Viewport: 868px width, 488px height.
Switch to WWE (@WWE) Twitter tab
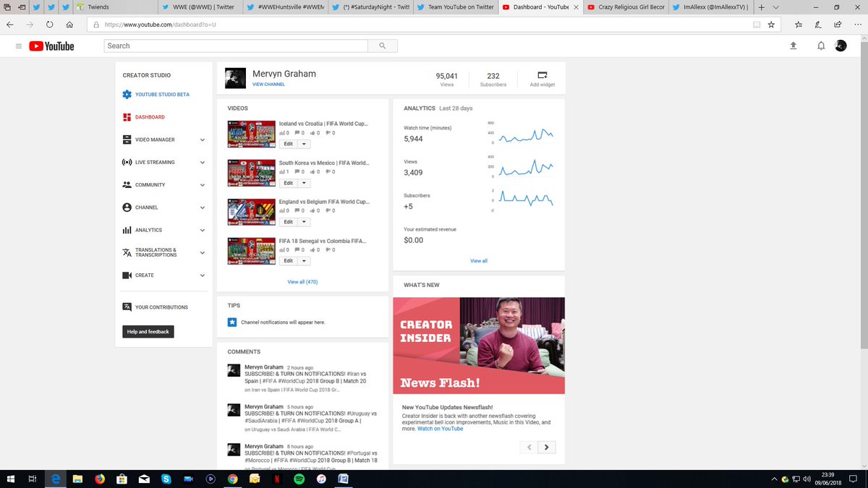(200, 7)
